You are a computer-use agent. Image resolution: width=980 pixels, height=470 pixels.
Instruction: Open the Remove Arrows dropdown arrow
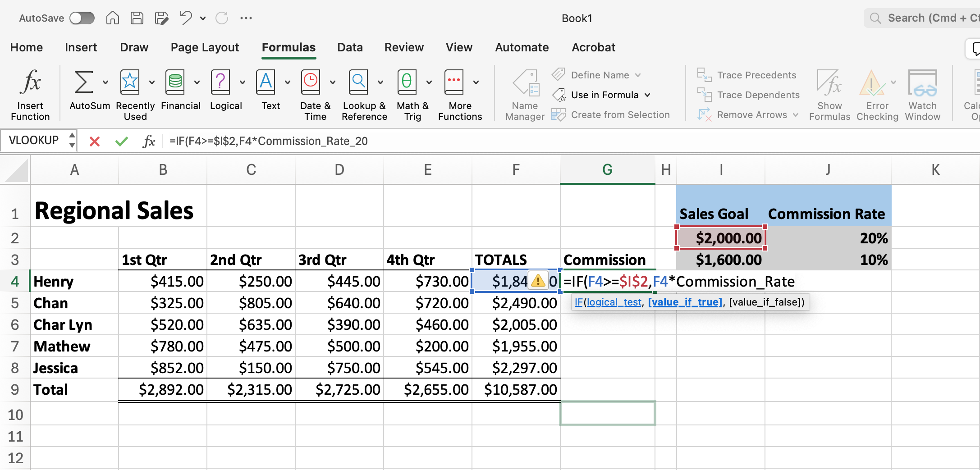coord(796,115)
